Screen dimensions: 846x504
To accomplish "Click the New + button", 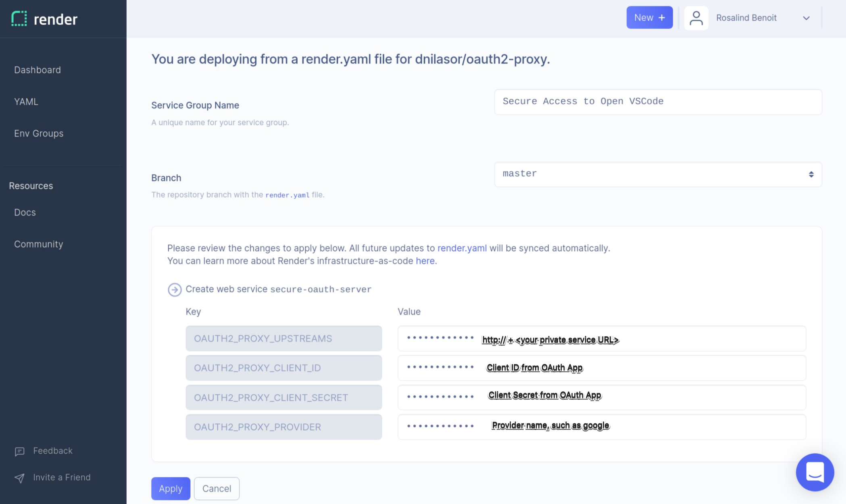I will pos(649,17).
